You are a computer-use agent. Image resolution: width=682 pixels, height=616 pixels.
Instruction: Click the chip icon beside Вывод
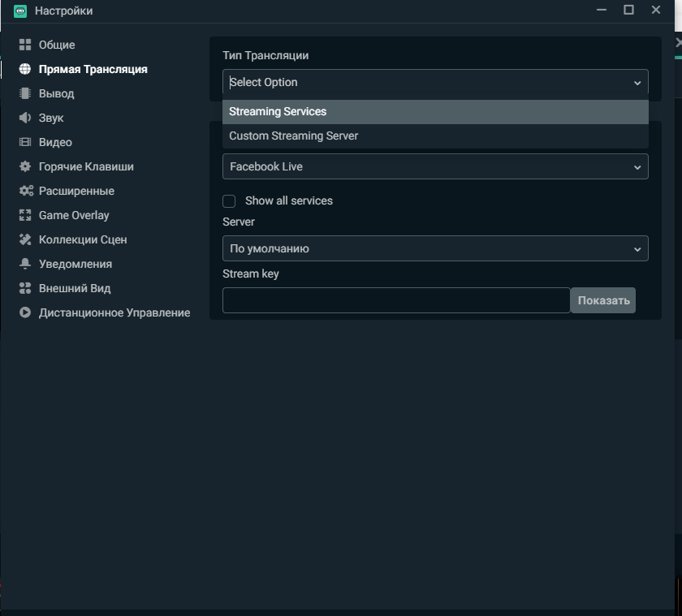(x=24, y=93)
